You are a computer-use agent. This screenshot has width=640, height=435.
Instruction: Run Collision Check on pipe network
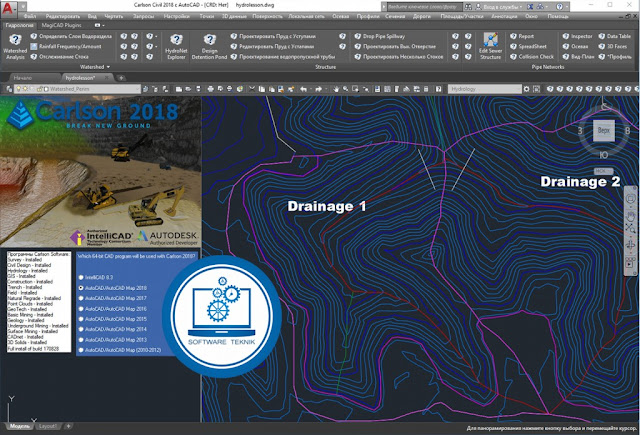[x=532, y=57]
